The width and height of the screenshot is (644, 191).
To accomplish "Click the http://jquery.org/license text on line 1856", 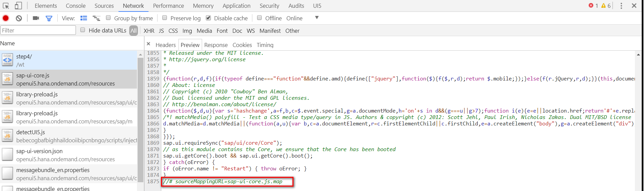I will pos(207,59).
